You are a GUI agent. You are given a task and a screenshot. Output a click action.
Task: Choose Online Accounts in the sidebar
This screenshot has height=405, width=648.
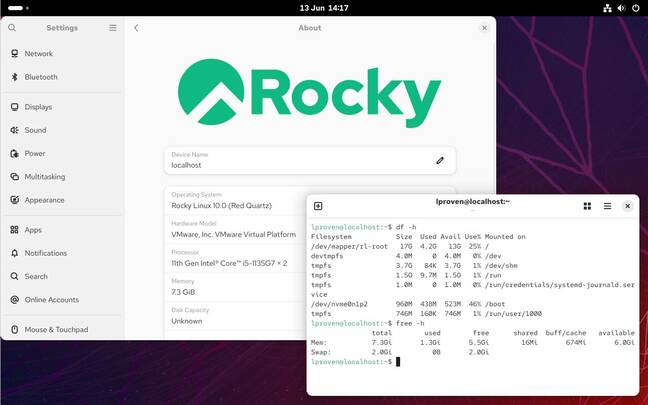(x=63, y=300)
